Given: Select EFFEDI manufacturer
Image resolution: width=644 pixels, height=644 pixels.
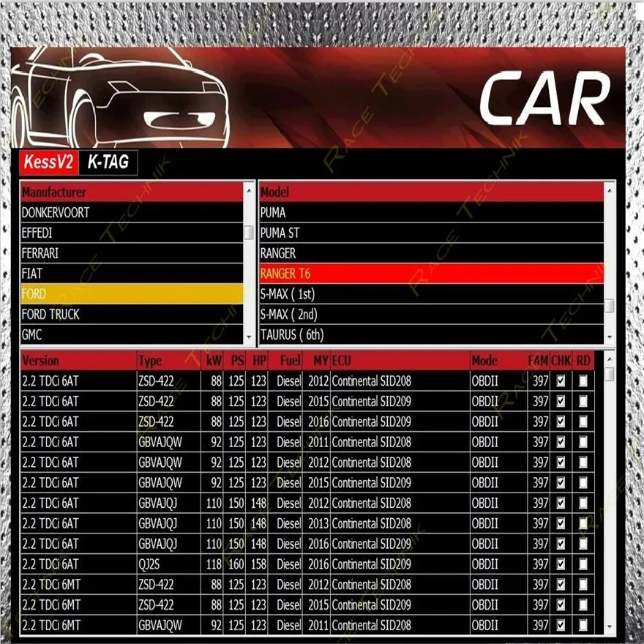Looking at the screenshot, I should click(132, 233).
